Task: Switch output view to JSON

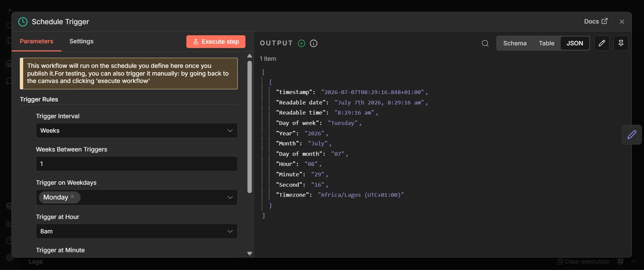Action: (x=575, y=43)
